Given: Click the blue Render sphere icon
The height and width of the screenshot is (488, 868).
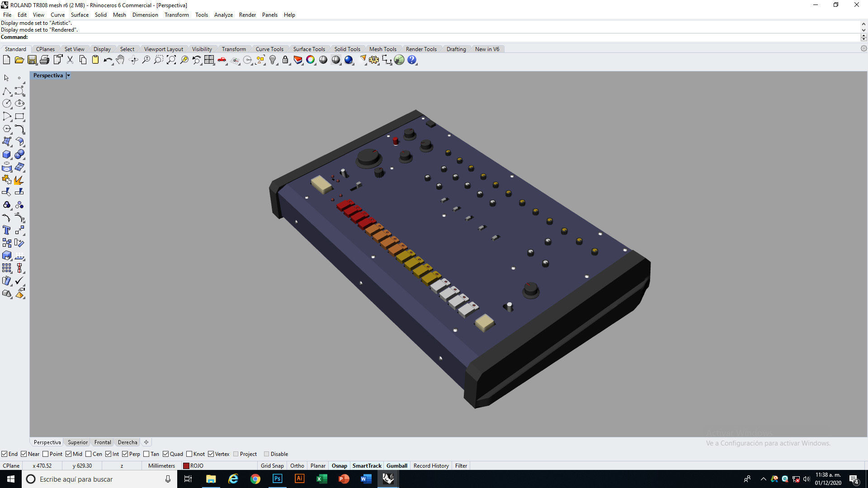Looking at the screenshot, I should [349, 60].
